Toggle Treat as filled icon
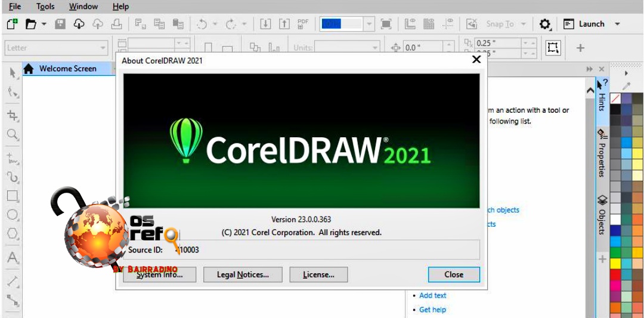Screen dimensions: 644x318 pyautogui.click(x=553, y=48)
